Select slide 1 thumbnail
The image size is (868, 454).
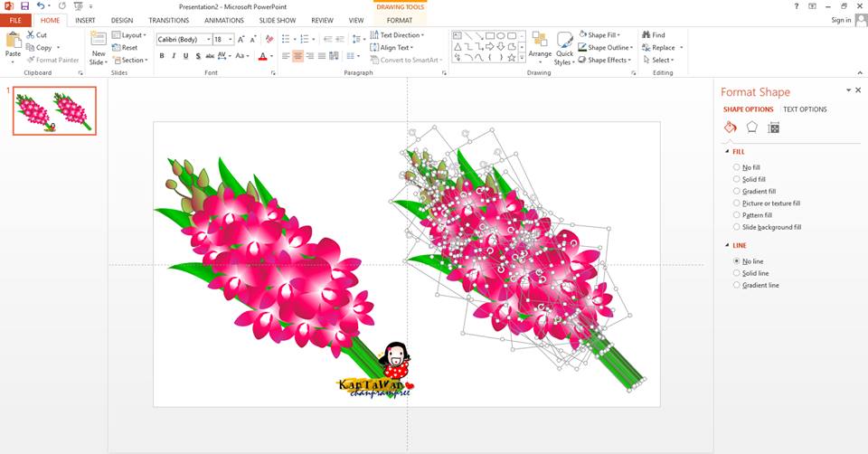pyautogui.click(x=54, y=110)
